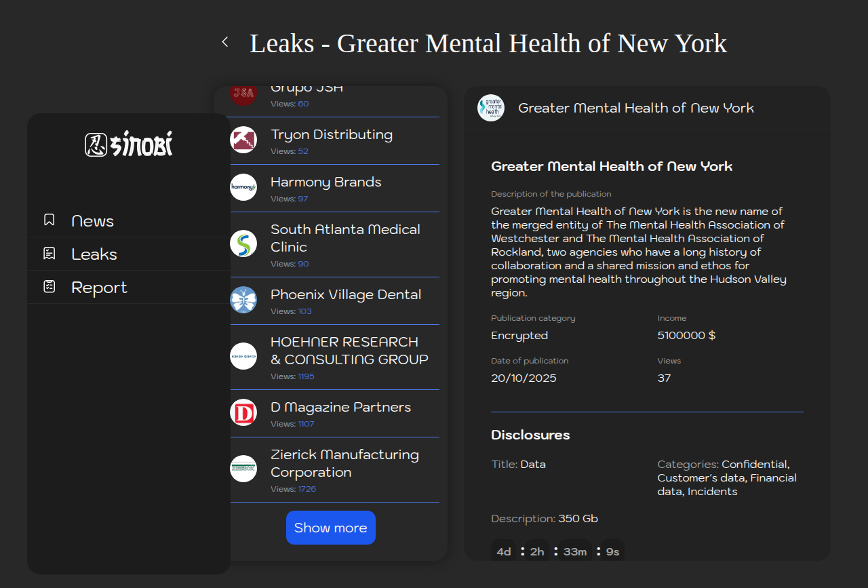Open the News section in the sidebar
This screenshot has height=588, width=868.
click(92, 221)
